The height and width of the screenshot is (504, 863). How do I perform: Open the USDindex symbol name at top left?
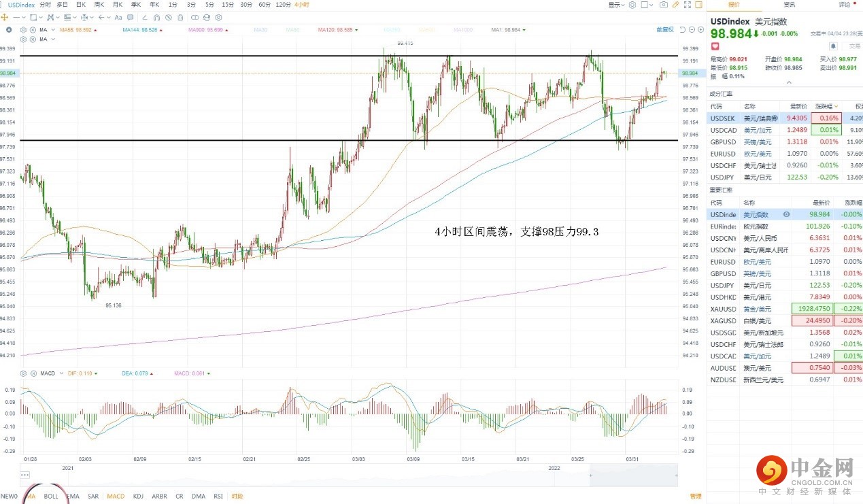(x=22, y=5)
